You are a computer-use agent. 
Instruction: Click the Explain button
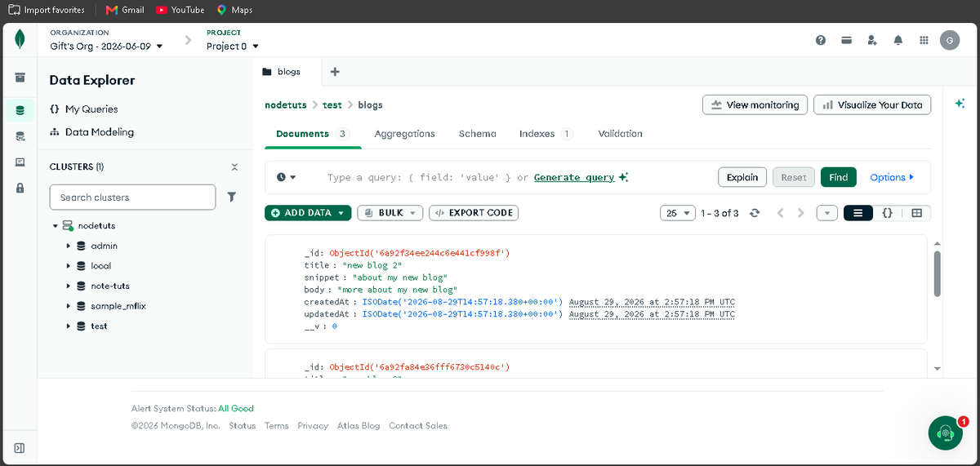pos(742,177)
